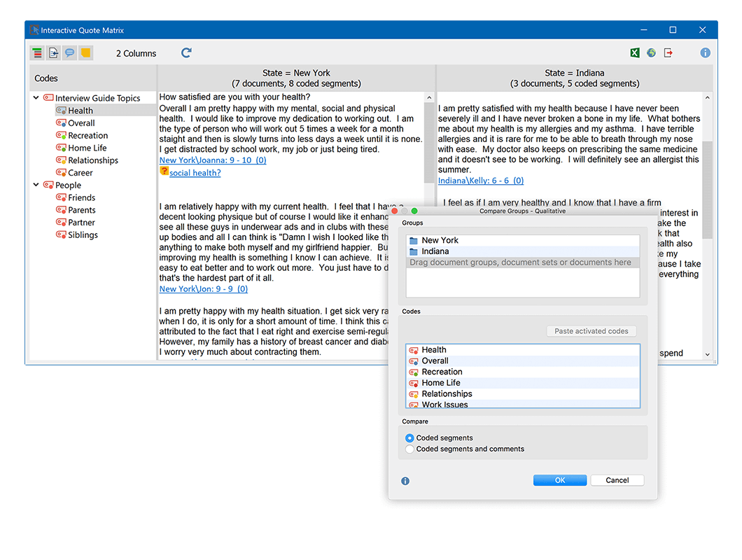Image resolution: width=742 pixels, height=560 pixels.
Task: Click code icon next to Recreation in dialog
Action: [x=414, y=372]
